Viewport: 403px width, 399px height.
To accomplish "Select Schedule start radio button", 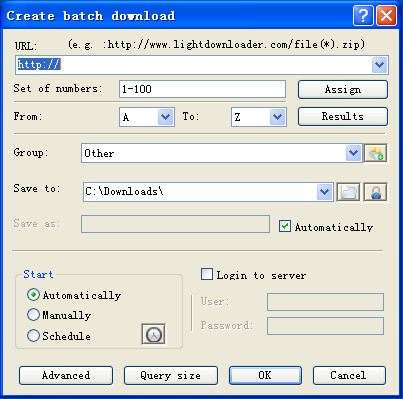I will click(33, 336).
